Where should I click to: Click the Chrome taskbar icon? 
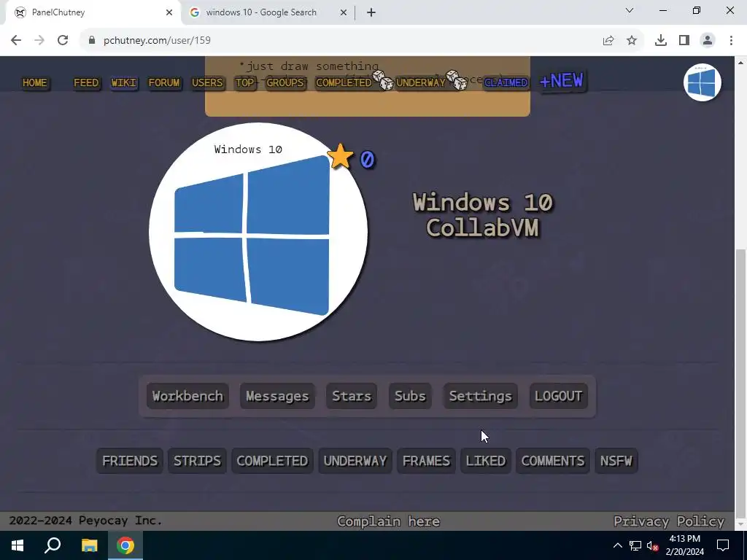[x=125, y=545]
